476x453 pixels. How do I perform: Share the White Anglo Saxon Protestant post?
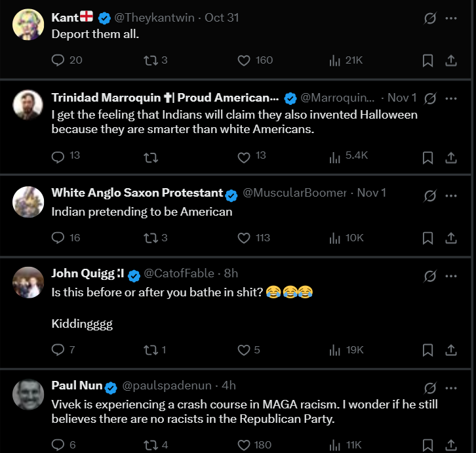[451, 238]
